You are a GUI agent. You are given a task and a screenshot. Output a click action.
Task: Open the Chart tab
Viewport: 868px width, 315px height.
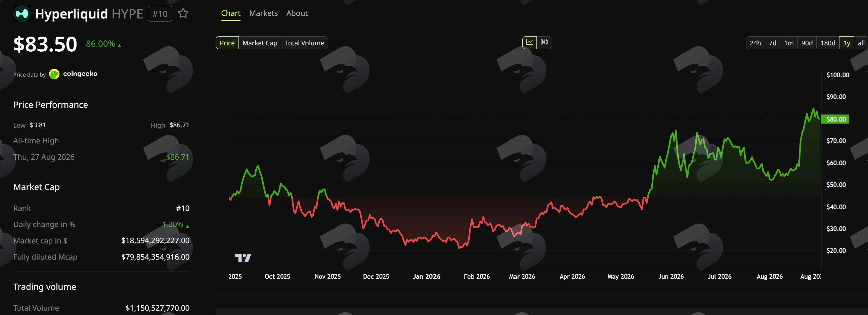coord(231,13)
